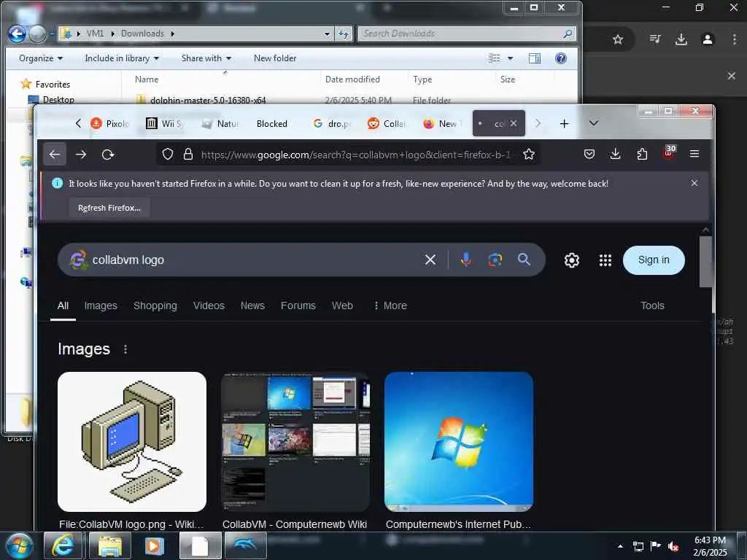Search by image with Google Lens

pos(495,260)
